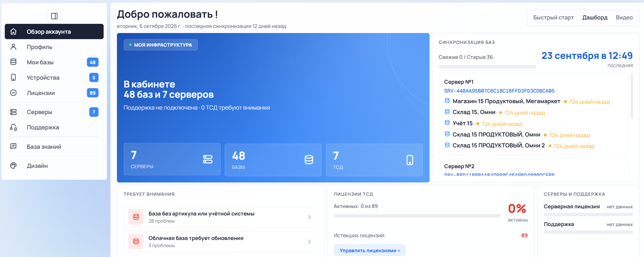
Task: Click the headset icon beside Поддержка
Action: click(x=13, y=127)
